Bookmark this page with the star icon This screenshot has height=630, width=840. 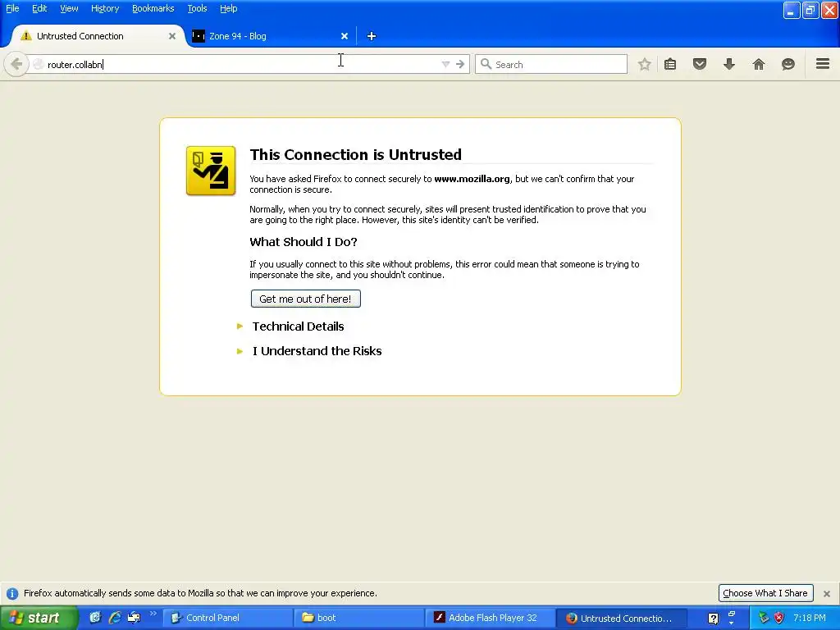coord(645,64)
